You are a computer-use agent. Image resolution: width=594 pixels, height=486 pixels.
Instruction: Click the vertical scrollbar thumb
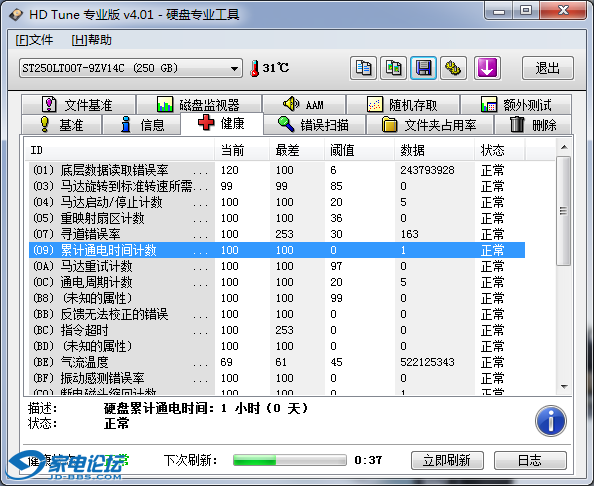(564, 211)
